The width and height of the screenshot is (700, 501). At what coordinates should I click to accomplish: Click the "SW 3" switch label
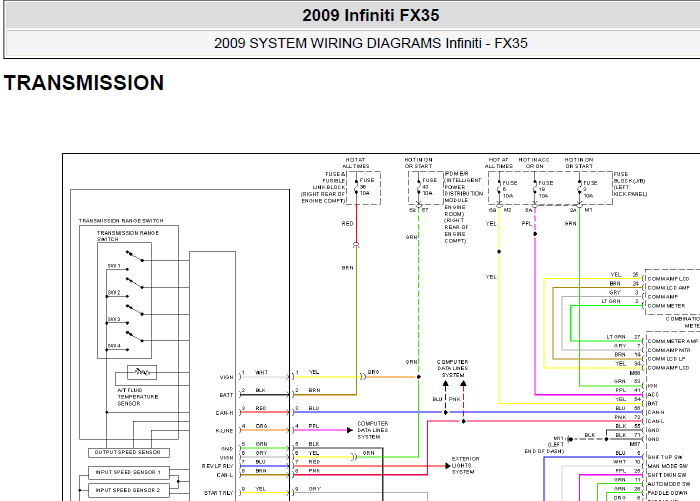tap(114, 319)
